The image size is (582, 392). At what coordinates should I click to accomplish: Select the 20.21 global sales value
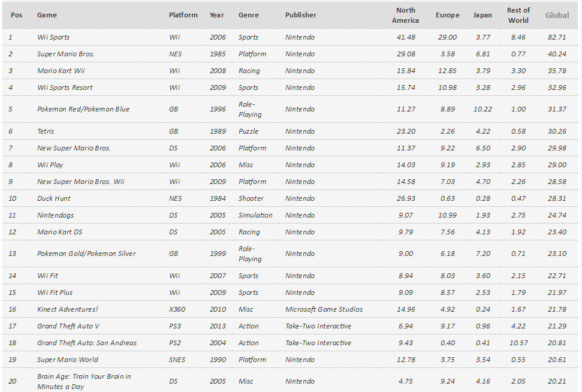point(557,381)
